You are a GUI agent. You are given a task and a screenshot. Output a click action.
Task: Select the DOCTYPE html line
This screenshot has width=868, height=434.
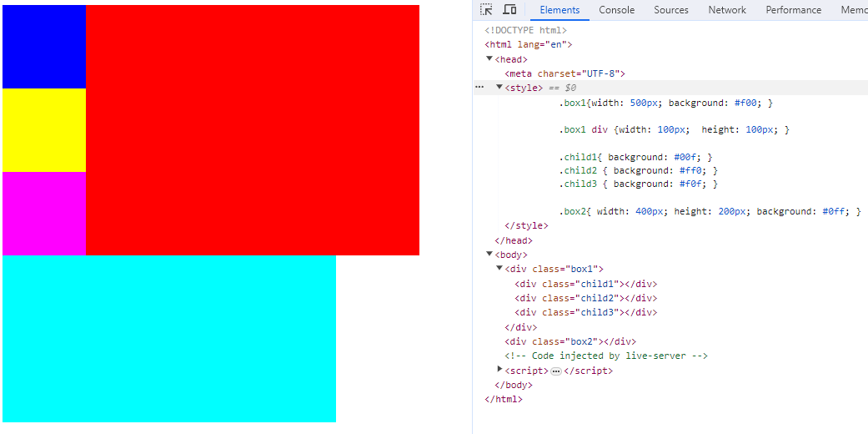coord(525,31)
